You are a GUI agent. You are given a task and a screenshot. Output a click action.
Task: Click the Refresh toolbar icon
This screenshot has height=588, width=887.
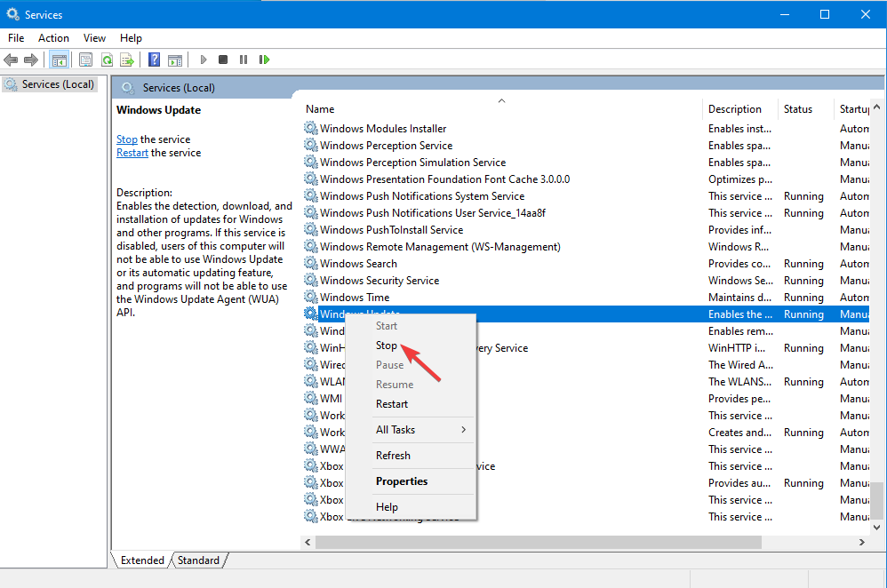107,60
